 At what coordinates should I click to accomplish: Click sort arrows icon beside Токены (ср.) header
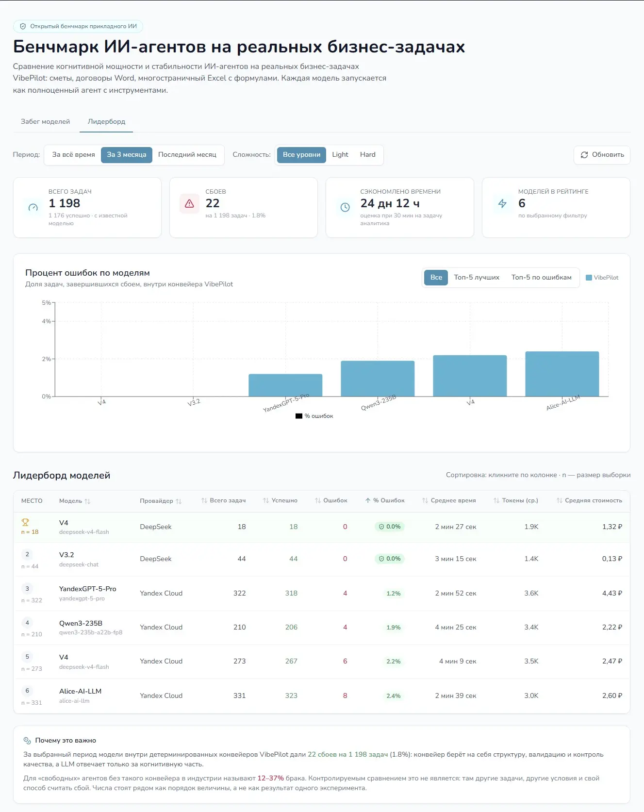[496, 500]
